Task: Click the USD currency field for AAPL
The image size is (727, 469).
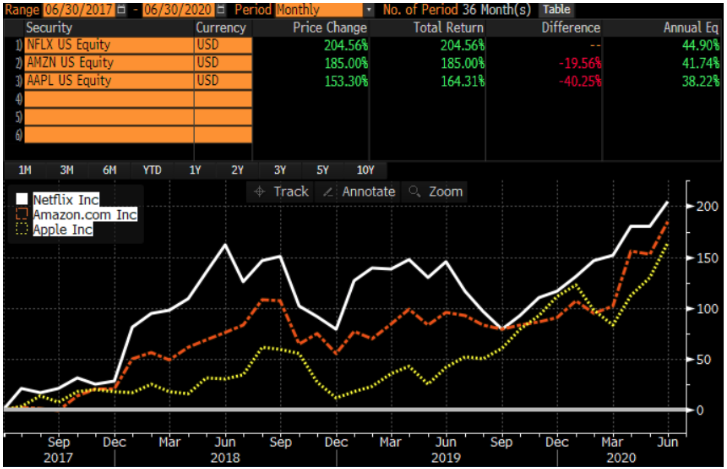Action: [223, 81]
